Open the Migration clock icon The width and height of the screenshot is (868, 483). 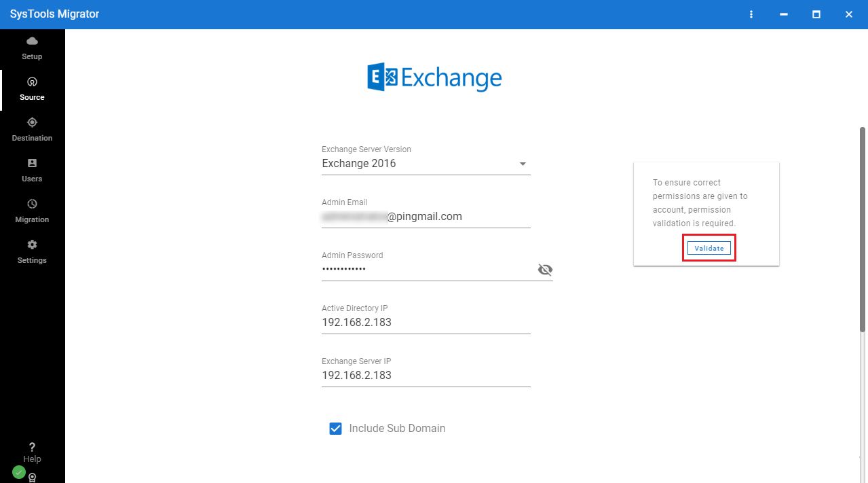[32, 204]
